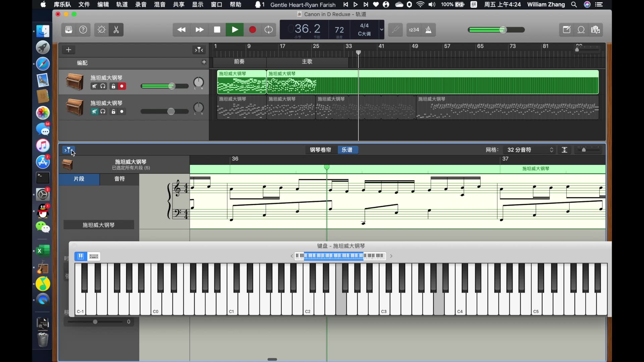Open the Note Pad icon
The width and height of the screenshot is (644, 362).
(567, 30)
